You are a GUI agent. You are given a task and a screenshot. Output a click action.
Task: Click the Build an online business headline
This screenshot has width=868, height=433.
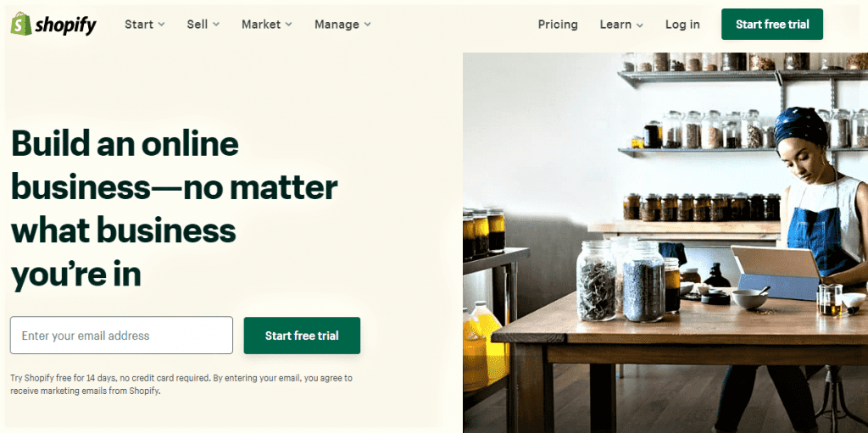pos(175,208)
